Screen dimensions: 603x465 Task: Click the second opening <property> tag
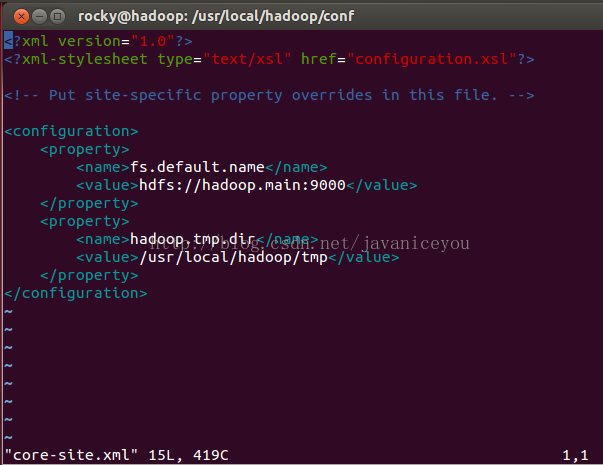[85, 221]
